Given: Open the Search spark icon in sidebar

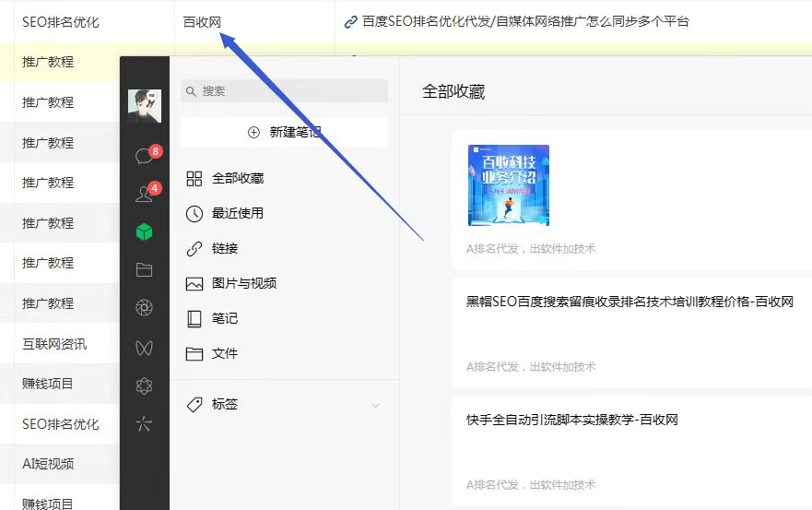Looking at the screenshot, I should pyautogui.click(x=144, y=424).
